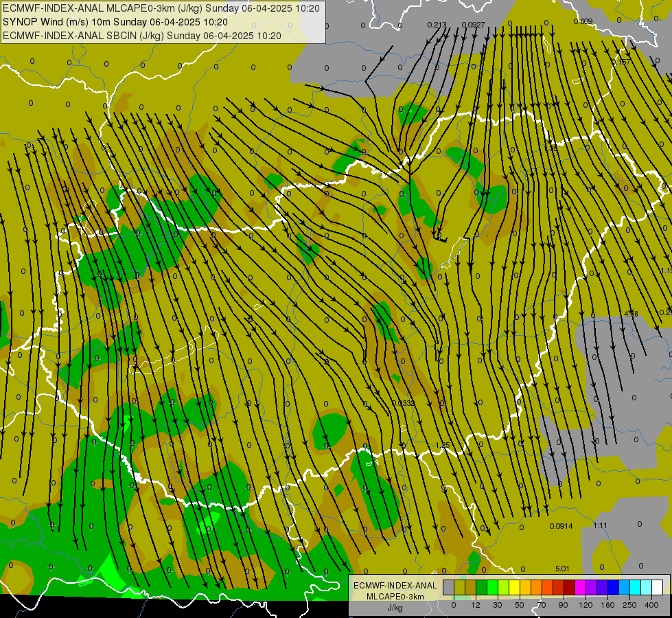Select the 1.11 value on the map
The height and width of the screenshot is (618, 672).
click(x=601, y=525)
